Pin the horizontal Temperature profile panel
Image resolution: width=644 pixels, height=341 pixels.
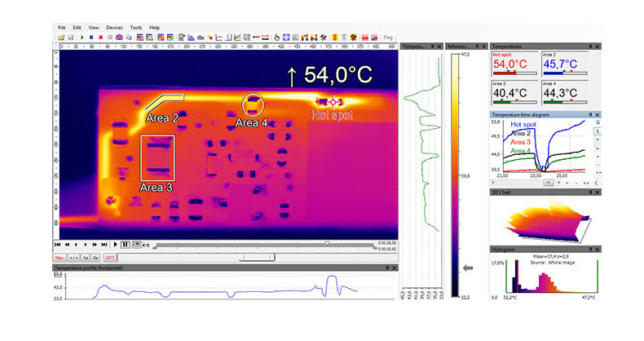tap(387, 268)
